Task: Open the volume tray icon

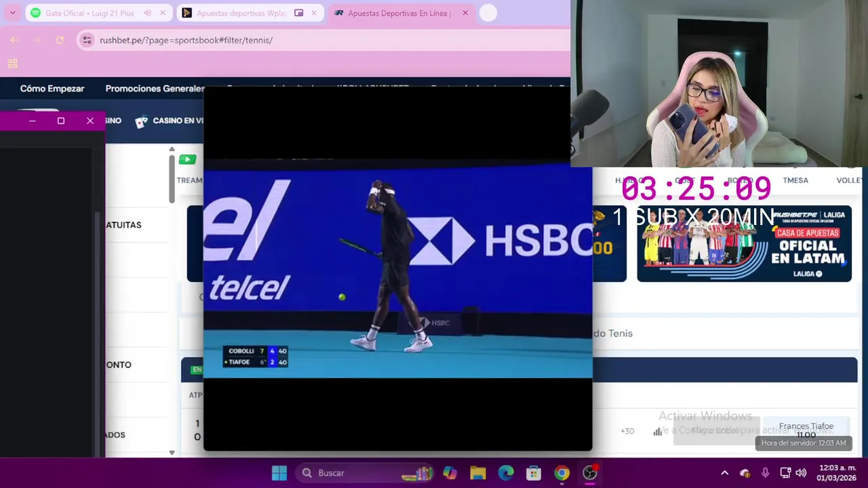Action: click(801, 473)
